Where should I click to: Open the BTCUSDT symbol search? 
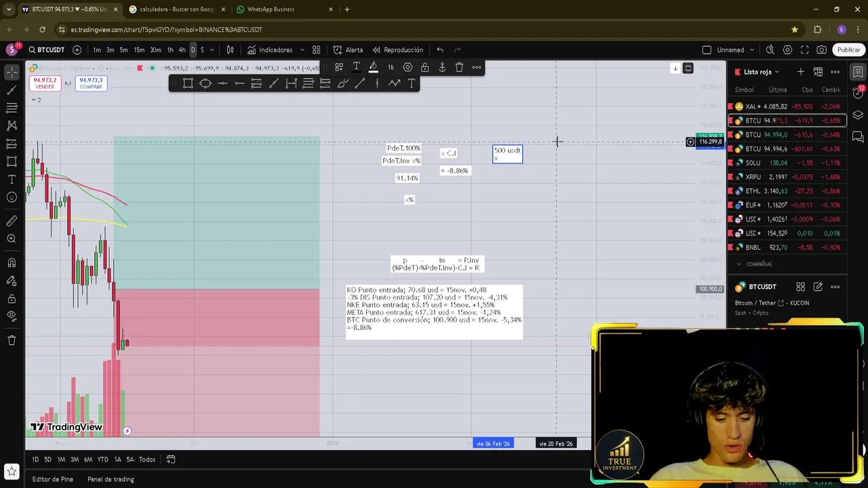click(47, 49)
